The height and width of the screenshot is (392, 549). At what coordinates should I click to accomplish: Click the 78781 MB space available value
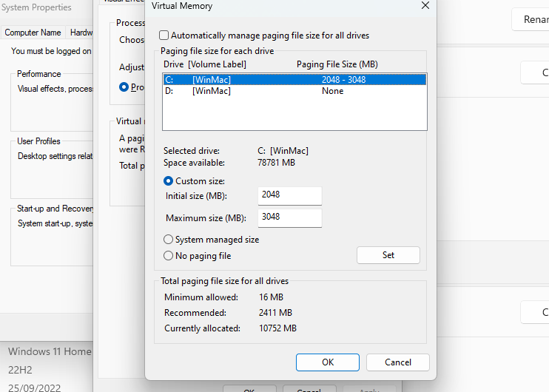(x=276, y=163)
